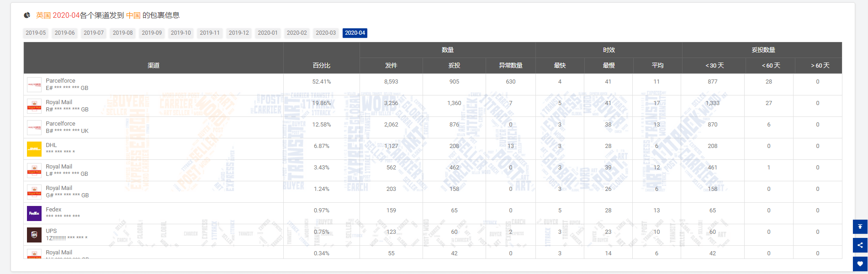Click the 中国 country link in the title

tap(133, 15)
